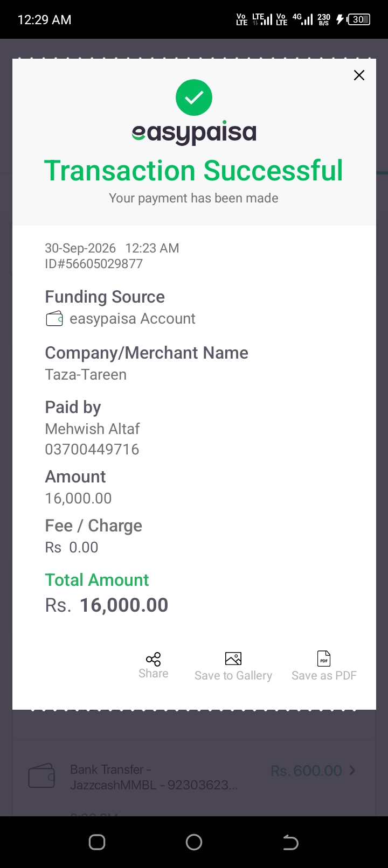Screen dimensions: 388x868
Task: Tap the Android Recent apps button
Action: (97, 842)
